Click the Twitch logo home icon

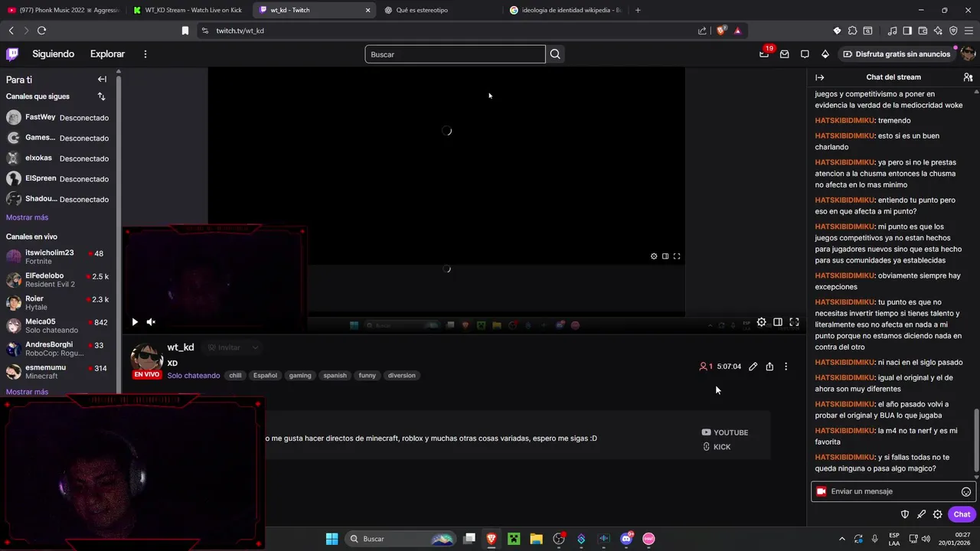[12, 54]
